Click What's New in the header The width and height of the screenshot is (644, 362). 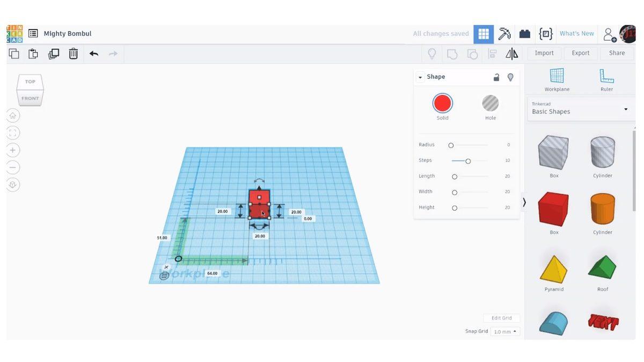pos(576,33)
